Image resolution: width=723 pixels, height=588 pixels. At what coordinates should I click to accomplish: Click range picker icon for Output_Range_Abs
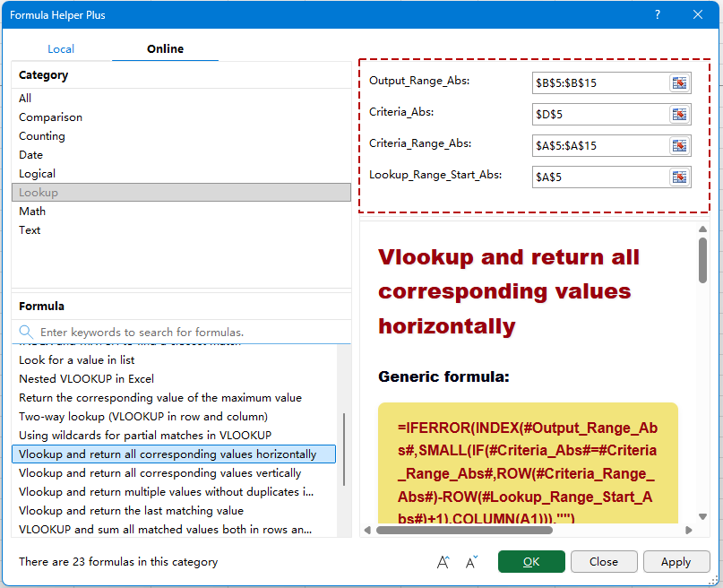[679, 83]
